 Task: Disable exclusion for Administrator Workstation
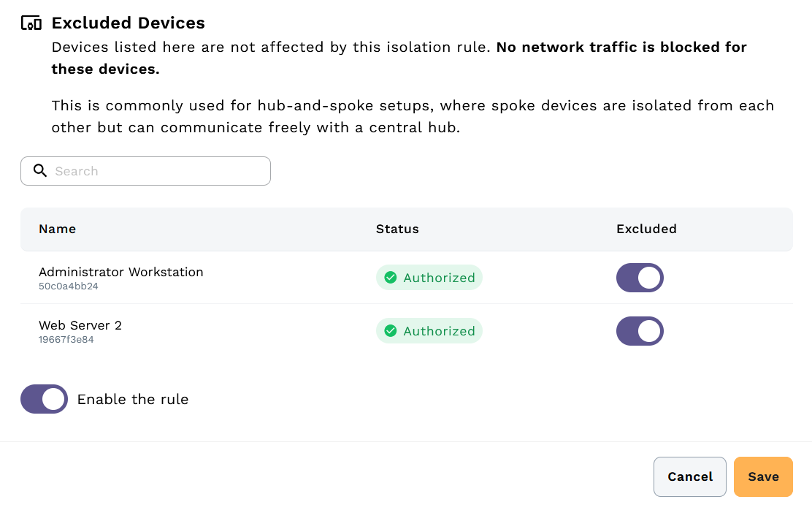coord(640,278)
